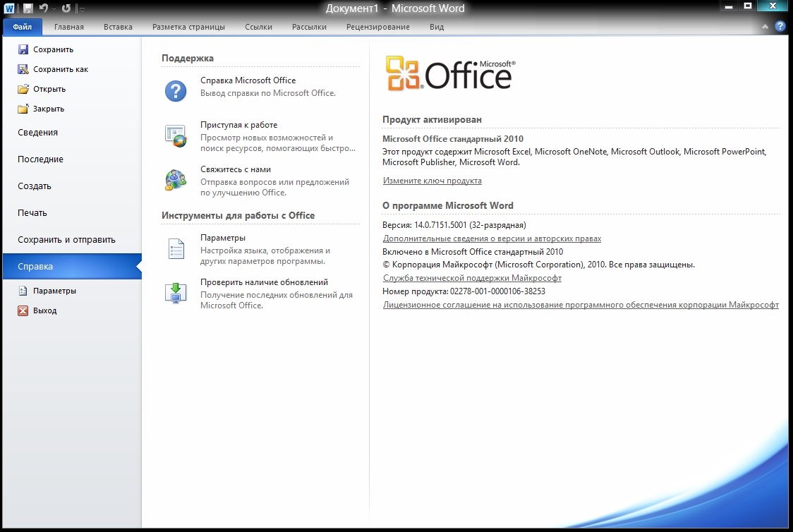Open the Рассылки tab

[x=309, y=27]
